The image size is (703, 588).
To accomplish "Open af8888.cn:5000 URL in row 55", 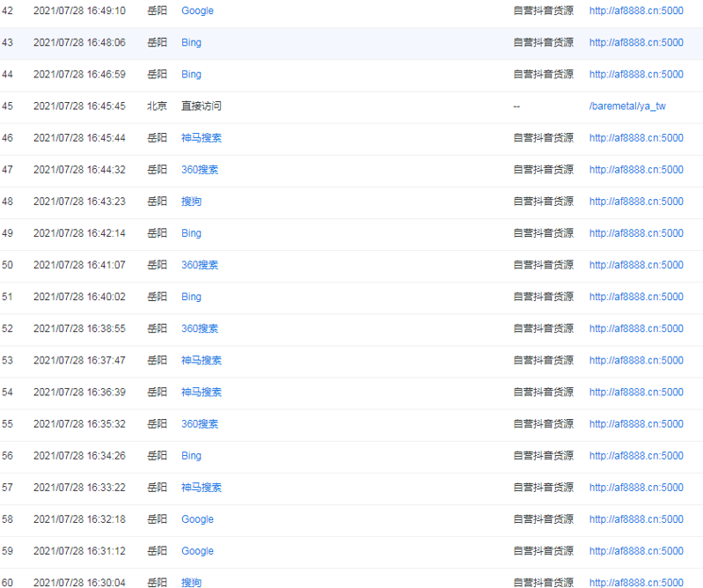I will point(636,424).
